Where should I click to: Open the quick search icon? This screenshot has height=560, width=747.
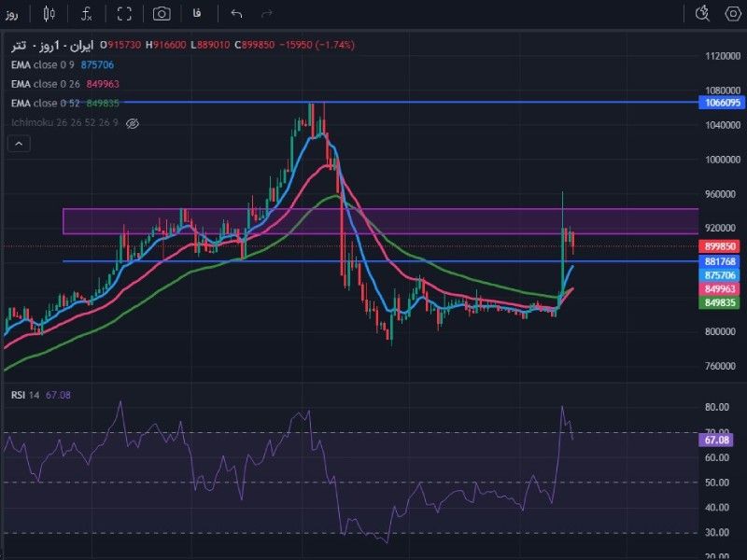[x=702, y=14]
